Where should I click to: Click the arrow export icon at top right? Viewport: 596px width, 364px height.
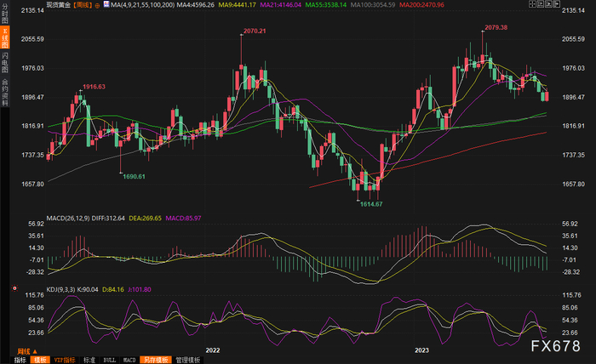[557, 4]
